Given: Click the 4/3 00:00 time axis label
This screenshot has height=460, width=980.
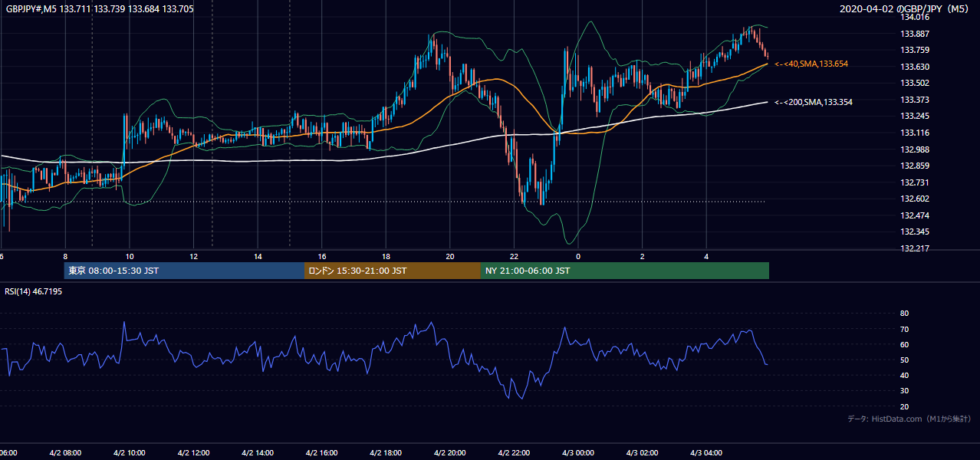Looking at the screenshot, I should coord(578,453).
